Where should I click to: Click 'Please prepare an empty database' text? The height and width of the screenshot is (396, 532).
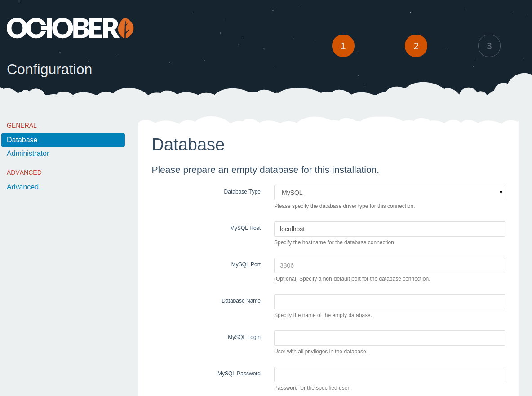pos(265,170)
